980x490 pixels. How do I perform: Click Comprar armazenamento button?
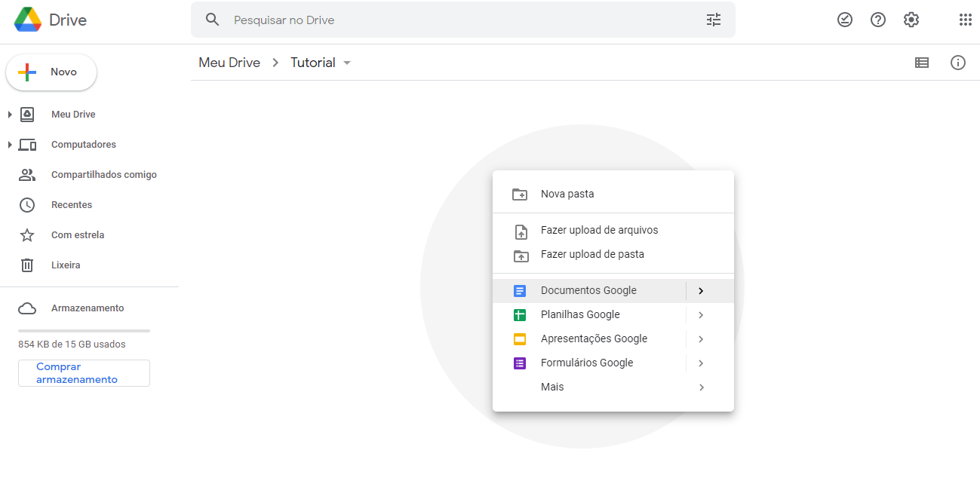84,373
